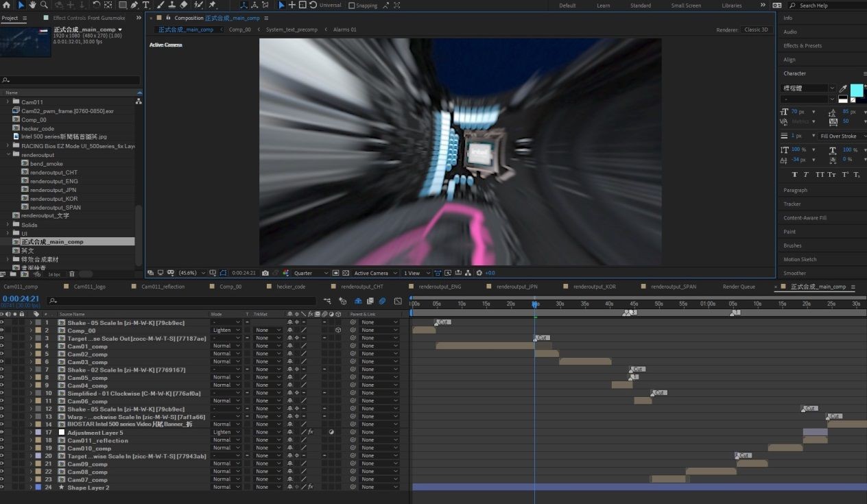Open the Quarter resolution dropdown
The width and height of the screenshot is (867, 504).
(311, 273)
